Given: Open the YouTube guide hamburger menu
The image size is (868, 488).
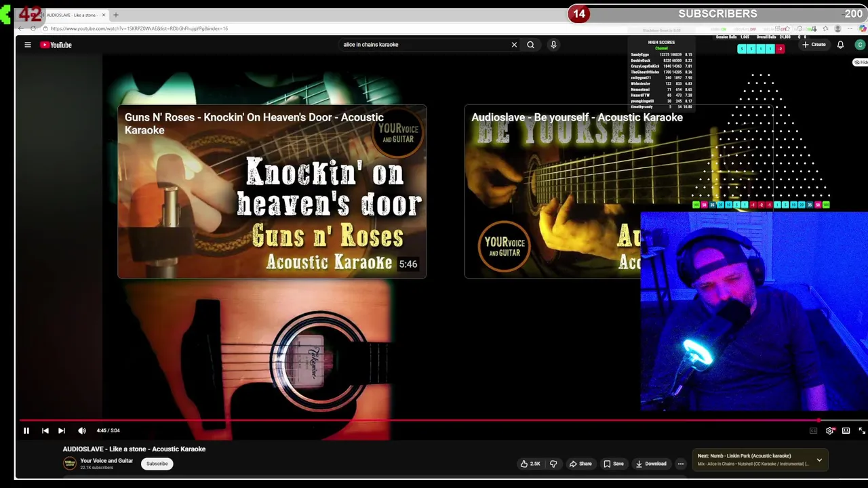Looking at the screenshot, I should pos(28,45).
